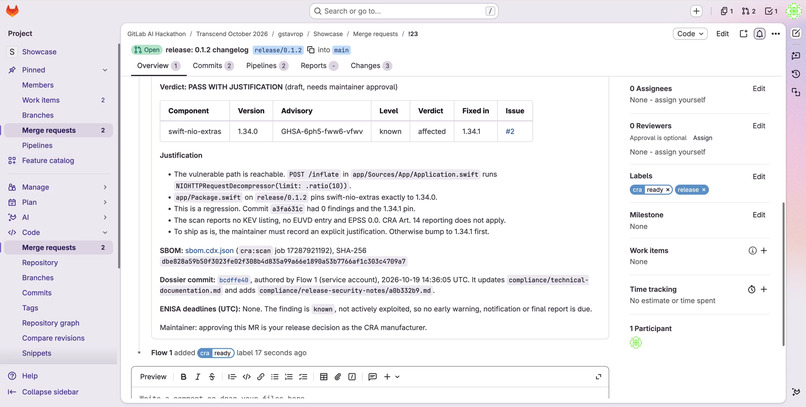Remove the cra ready label
Viewport: 806px width, 407px height.
[668, 190]
